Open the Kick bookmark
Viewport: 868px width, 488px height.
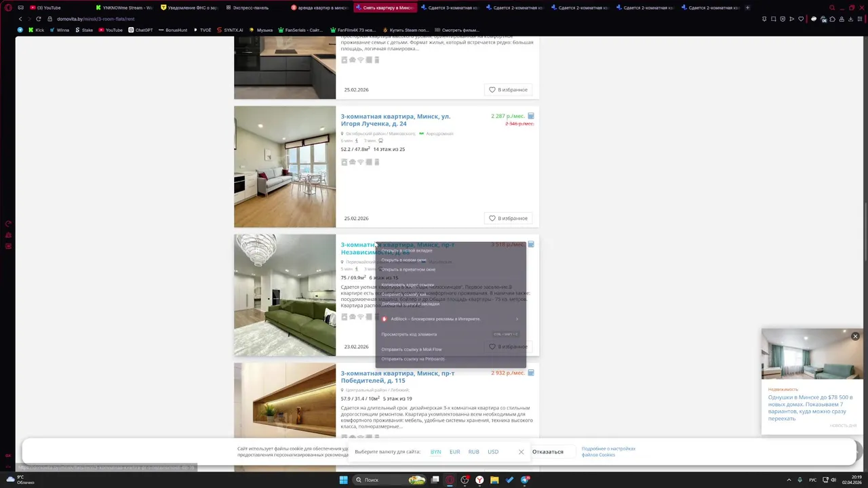click(x=36, y=30)
